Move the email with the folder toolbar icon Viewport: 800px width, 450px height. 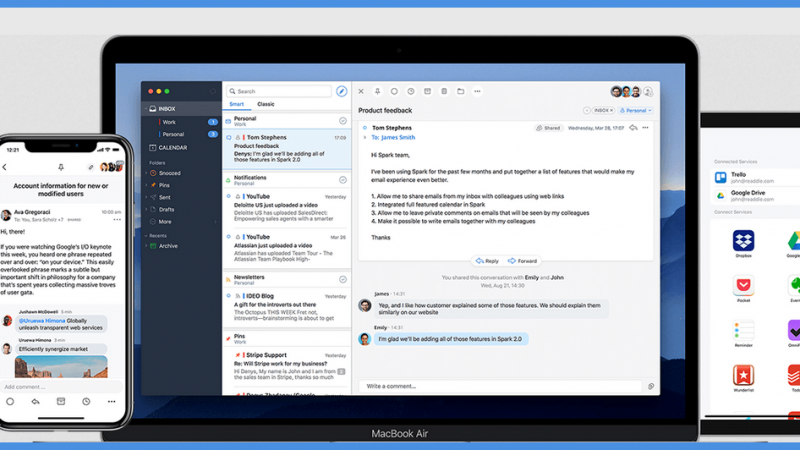pos(461,91)
